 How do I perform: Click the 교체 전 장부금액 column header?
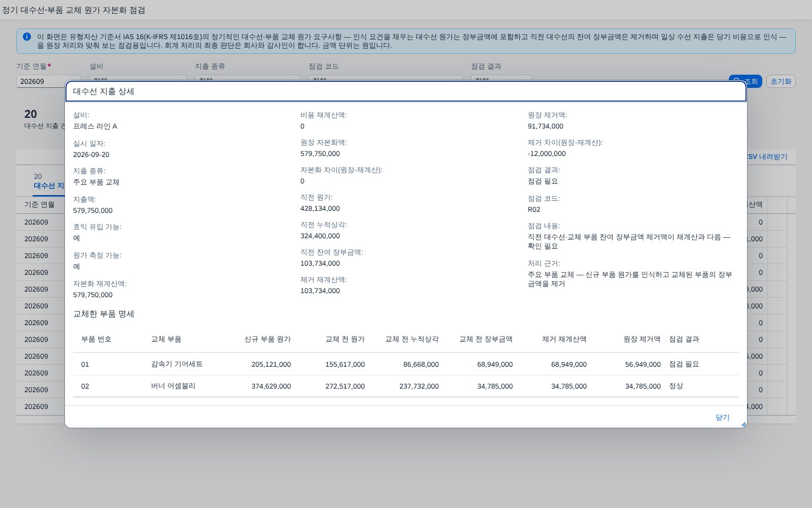(486, 339)
